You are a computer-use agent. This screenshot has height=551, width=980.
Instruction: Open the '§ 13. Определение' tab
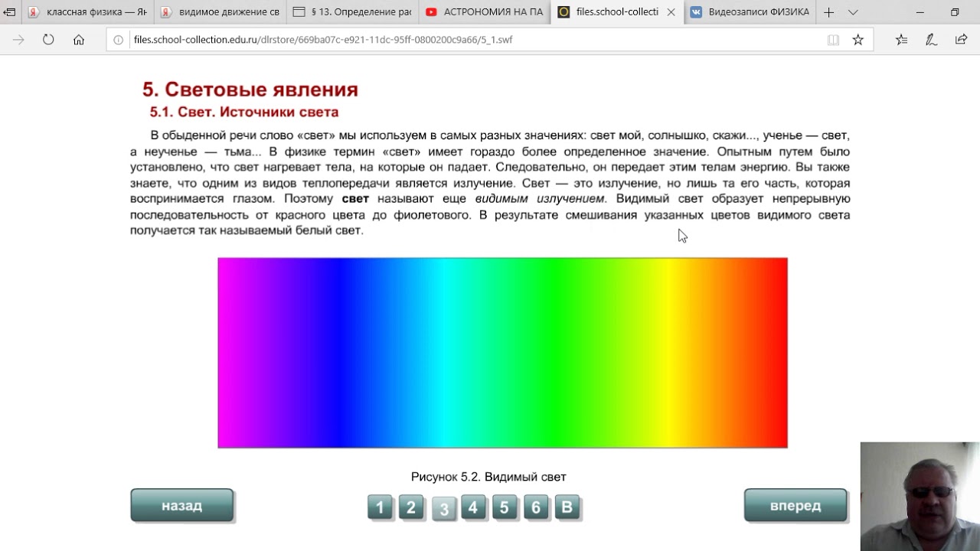click(353, 12)
